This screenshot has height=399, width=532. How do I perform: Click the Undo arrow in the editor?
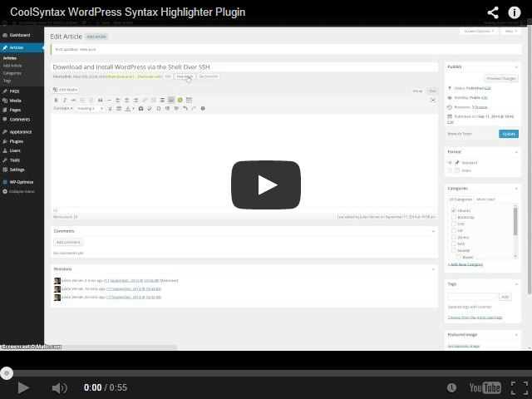pyautogui.click(x=185, y=109)
